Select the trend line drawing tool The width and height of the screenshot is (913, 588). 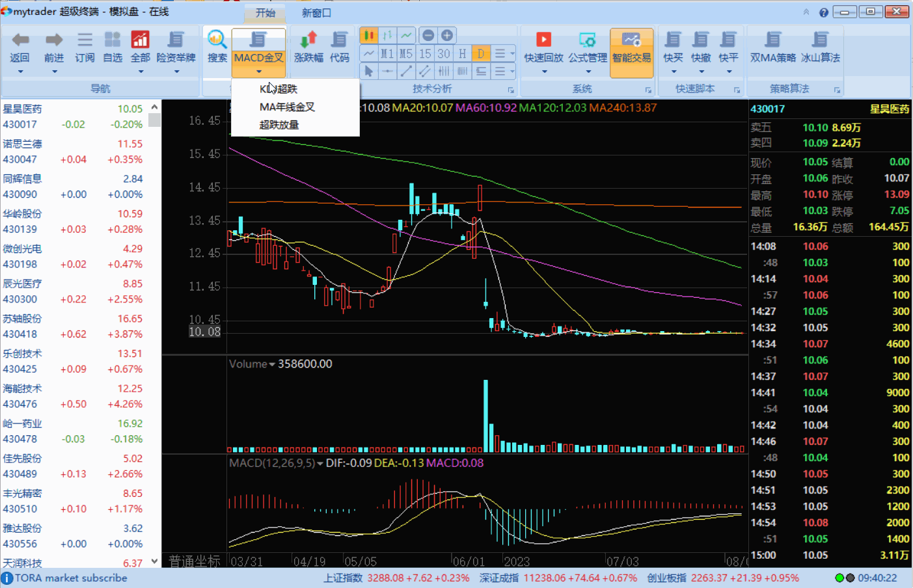pyautogui.click(x=406, y=71)
